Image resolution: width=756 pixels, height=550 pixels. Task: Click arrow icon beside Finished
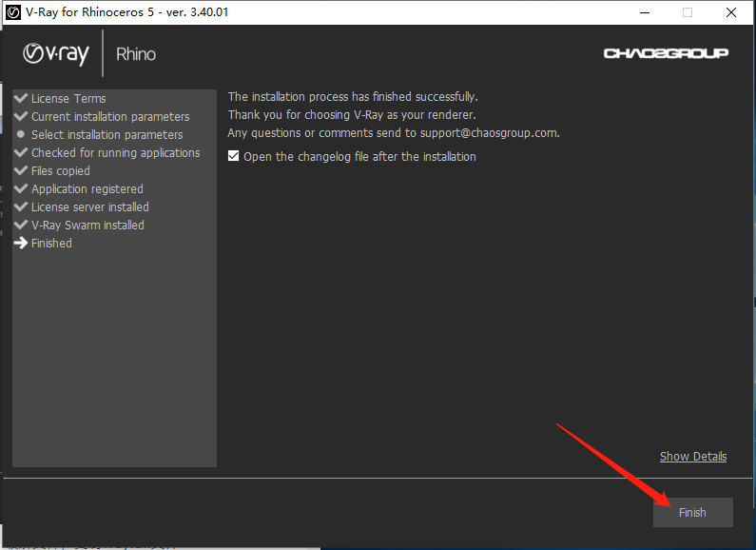21,243
